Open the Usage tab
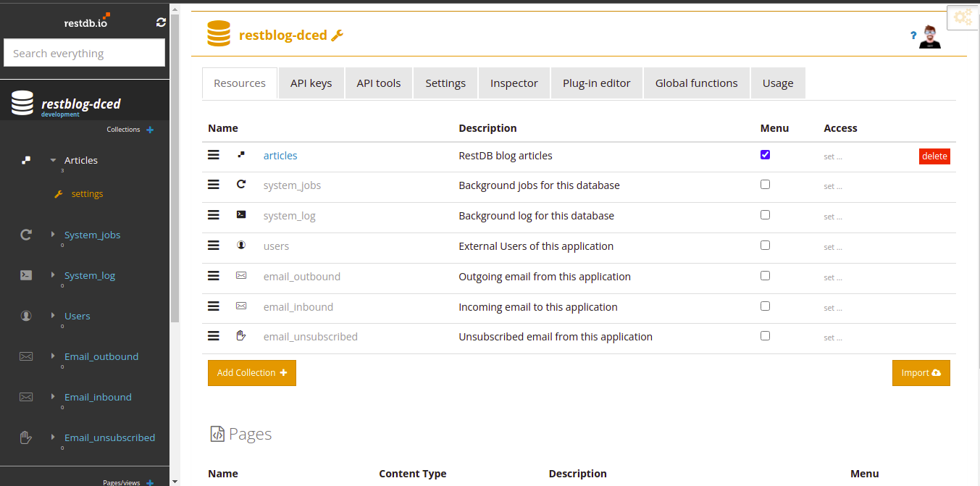980x486 pixels. [778, 83]
